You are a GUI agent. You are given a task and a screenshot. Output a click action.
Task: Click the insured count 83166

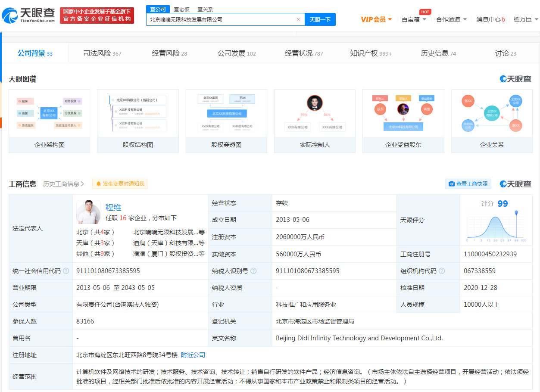(85, 321)
